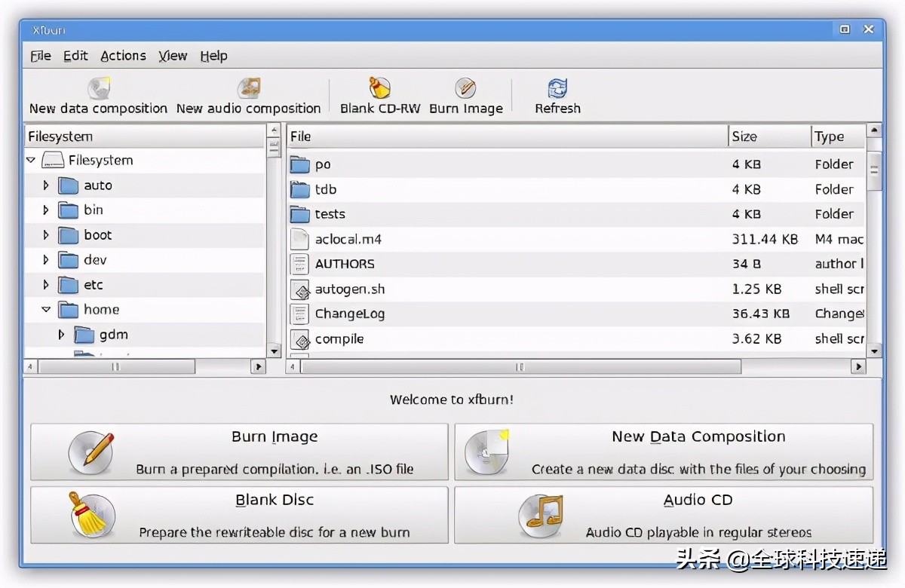Select the ChangeLog file name
Image resolution: width=905 pixels, height=588 pixels.
click(350, 314)
